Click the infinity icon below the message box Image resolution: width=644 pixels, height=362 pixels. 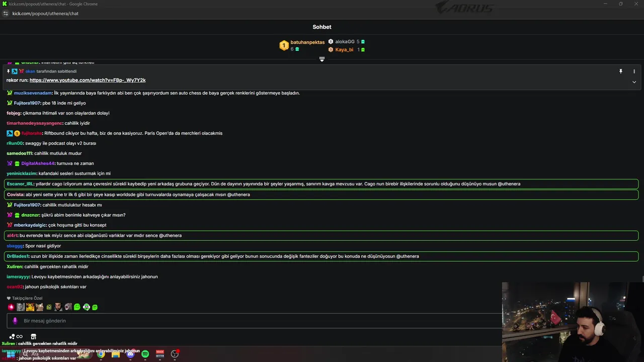pos(19,336)
